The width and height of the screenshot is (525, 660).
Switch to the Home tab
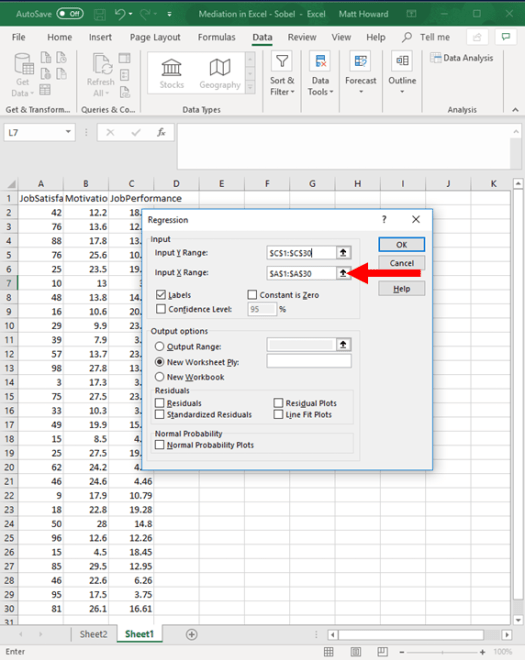coord(59,37)
